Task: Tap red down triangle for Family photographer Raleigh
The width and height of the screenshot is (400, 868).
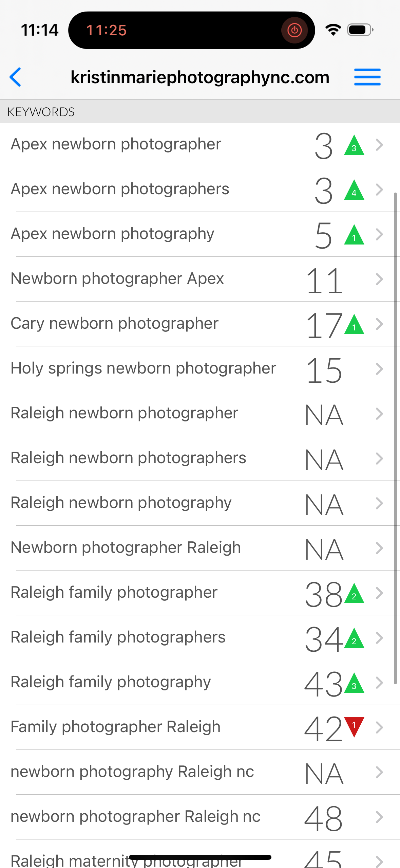Action: (354, 726)
